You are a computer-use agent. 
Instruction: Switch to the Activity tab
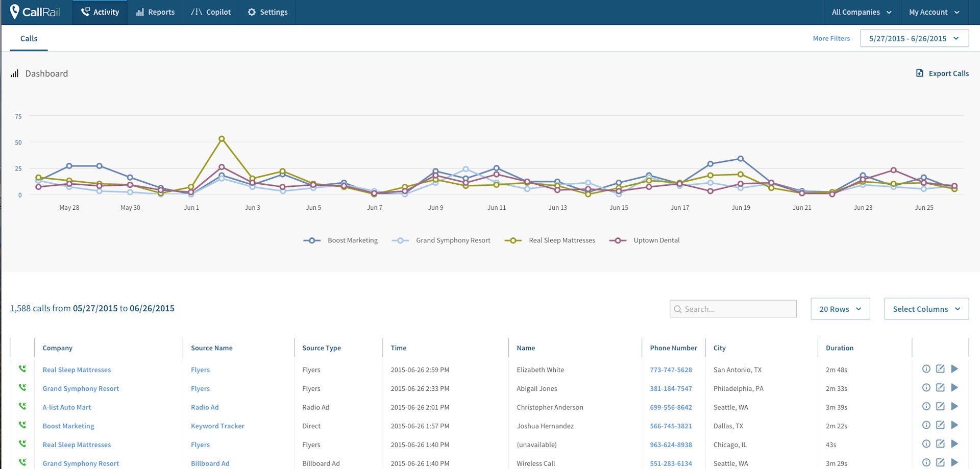click(100, 12)
